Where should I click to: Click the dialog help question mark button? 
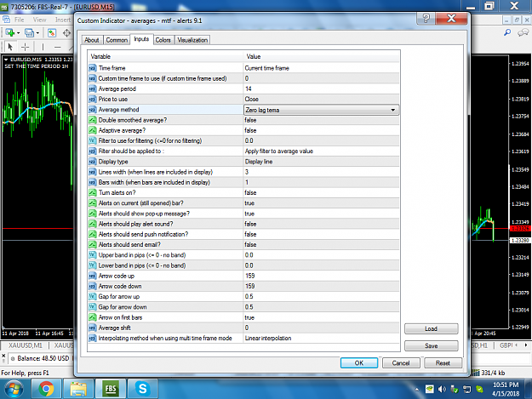click(426, 19)
